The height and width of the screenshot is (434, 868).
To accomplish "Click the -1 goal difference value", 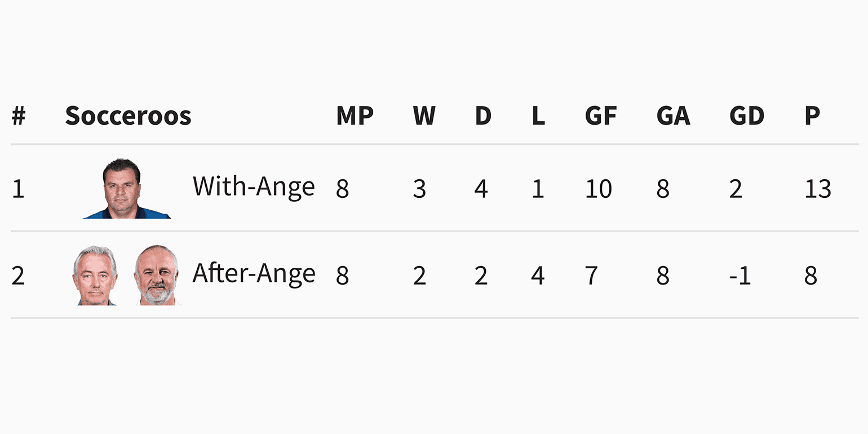I will point(739,276).
